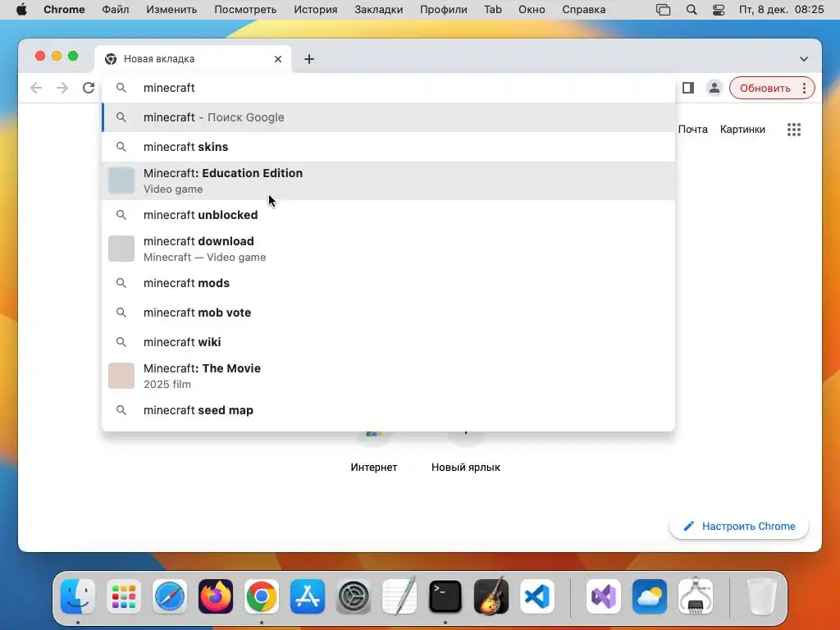Screen dimensions: 840x630
Task: Select the minecraft download suggestion
Action: click(x=388, y=249)
